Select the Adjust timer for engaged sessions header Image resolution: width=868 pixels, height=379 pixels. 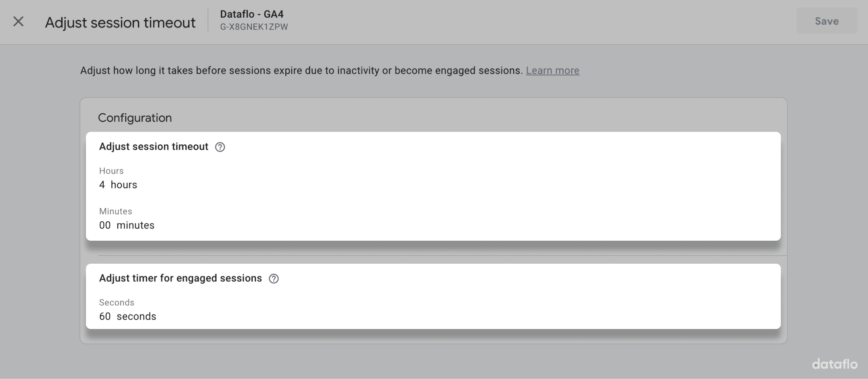[x=180, y=278]
